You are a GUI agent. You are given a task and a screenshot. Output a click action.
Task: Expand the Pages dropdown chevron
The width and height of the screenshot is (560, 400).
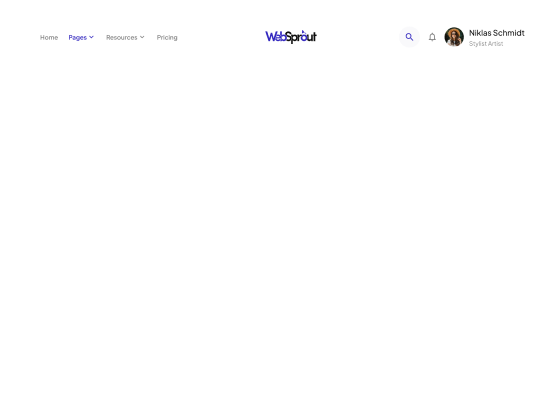click(91, 37)
